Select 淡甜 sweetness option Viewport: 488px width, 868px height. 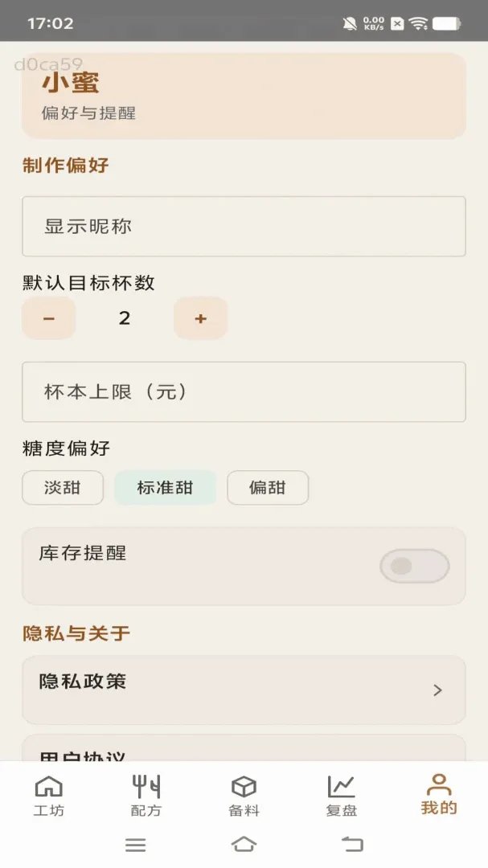pos(63,488)
